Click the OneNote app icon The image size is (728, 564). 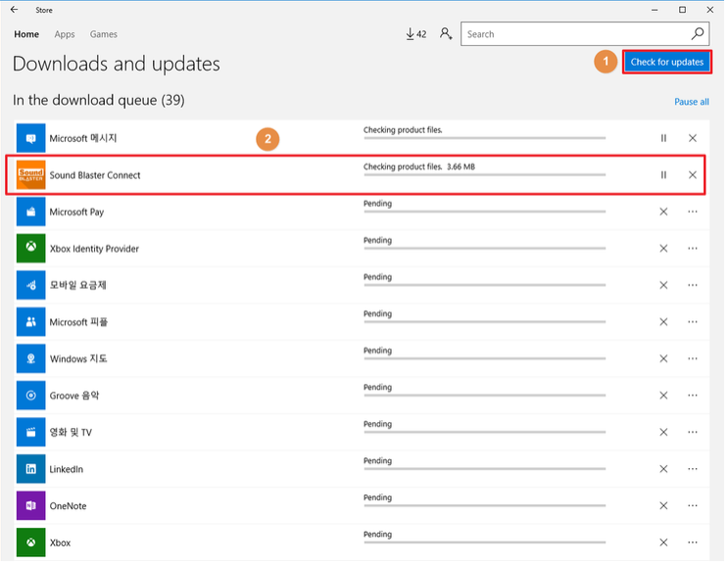30,505
